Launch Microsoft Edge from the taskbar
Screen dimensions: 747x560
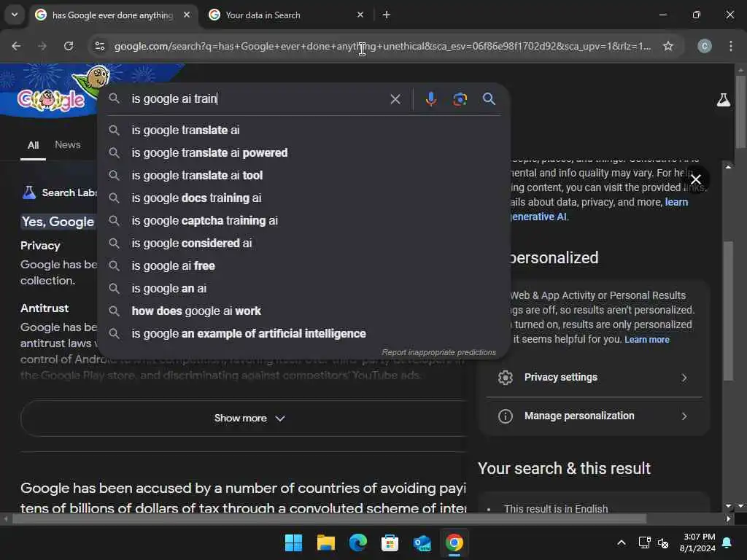click(x=357, y=542)
